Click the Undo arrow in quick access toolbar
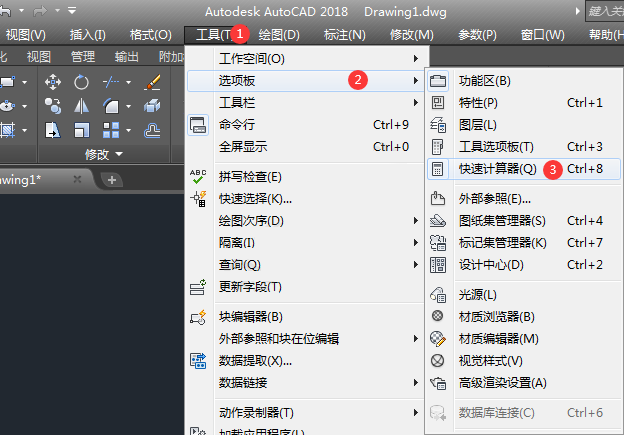 coord(6,11)
